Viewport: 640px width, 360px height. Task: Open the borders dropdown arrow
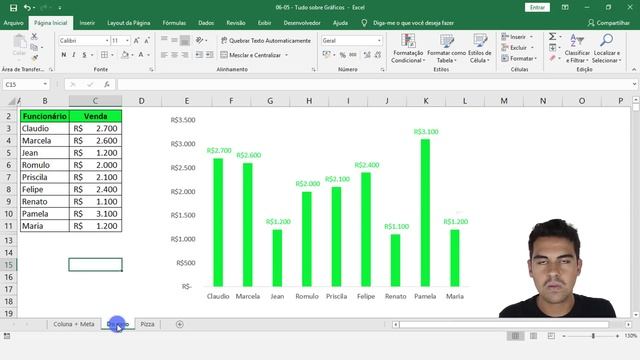click(x=112, y=55)
